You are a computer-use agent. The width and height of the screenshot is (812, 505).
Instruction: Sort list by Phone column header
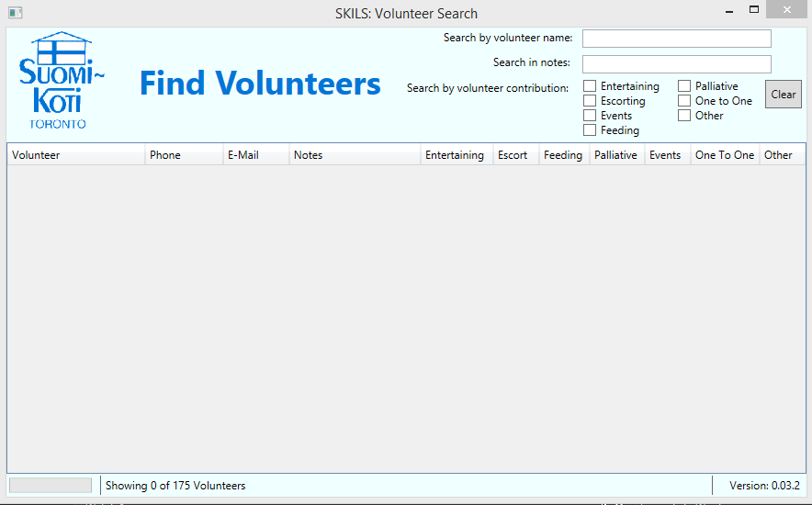184,155
